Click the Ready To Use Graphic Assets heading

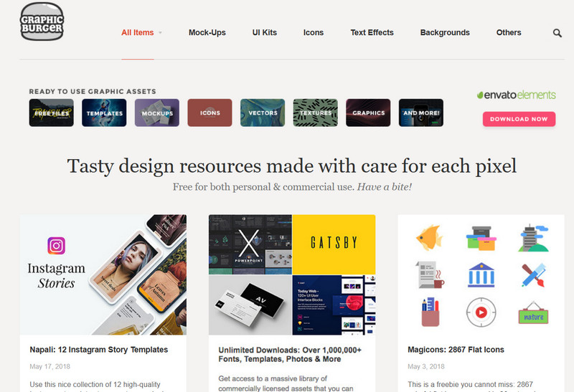click(93, 92)
